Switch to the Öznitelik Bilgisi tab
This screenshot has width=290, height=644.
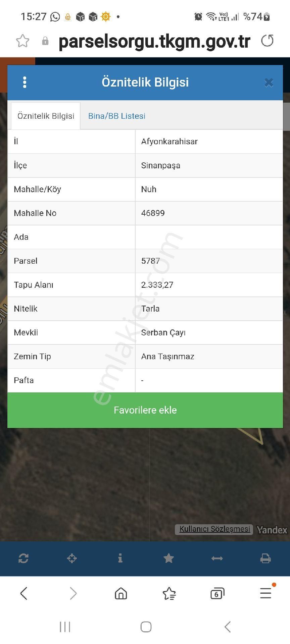coord(46,116)
